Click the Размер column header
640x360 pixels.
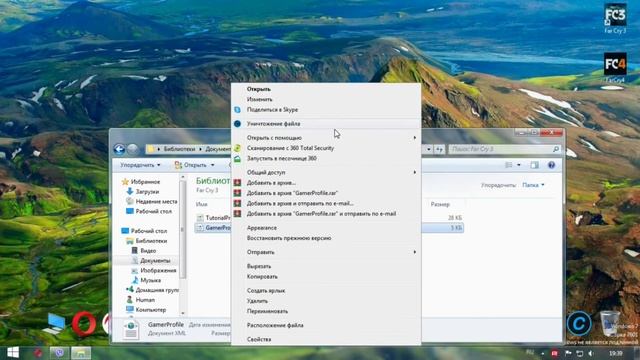440,204
